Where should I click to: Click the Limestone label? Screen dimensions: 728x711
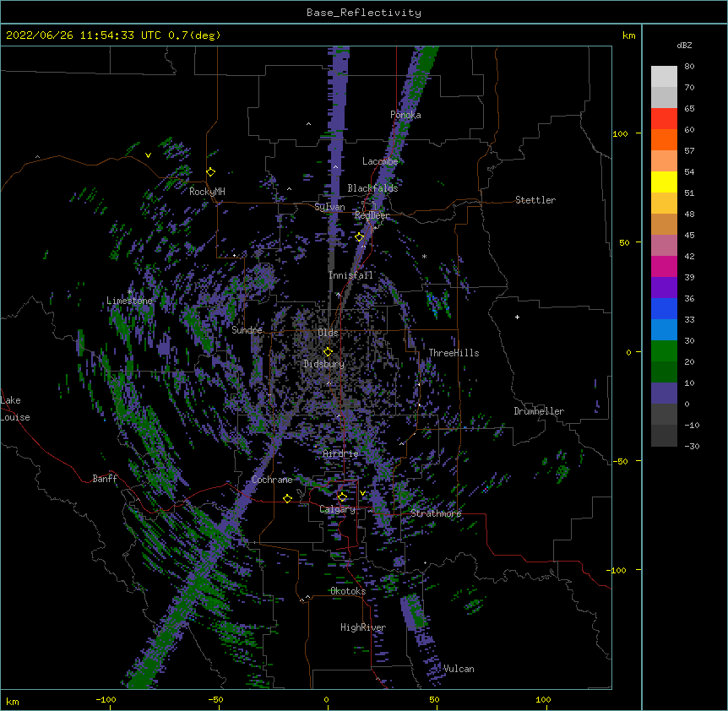pyautogui.click(x=129, y=301)
